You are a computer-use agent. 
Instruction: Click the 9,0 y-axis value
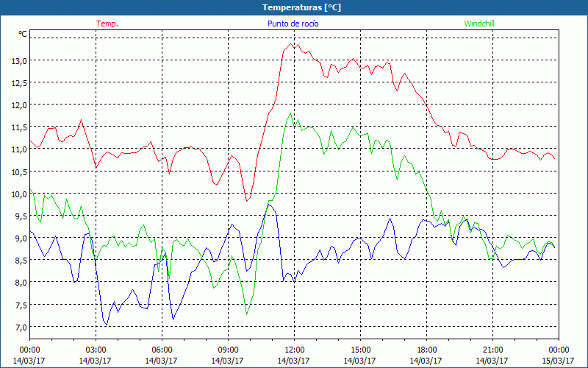[x=21, y=238]
